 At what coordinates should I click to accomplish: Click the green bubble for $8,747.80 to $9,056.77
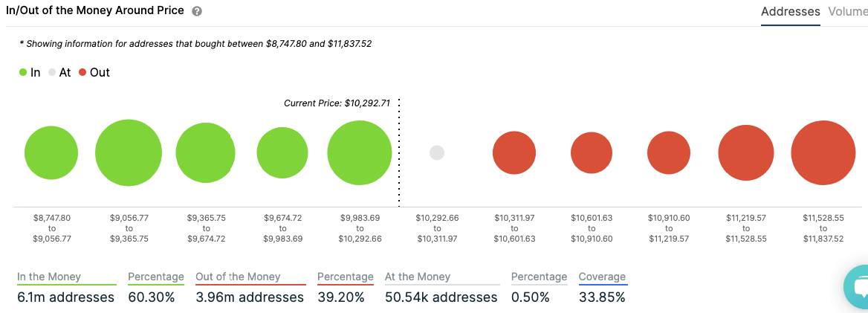[x=51, y=154]
